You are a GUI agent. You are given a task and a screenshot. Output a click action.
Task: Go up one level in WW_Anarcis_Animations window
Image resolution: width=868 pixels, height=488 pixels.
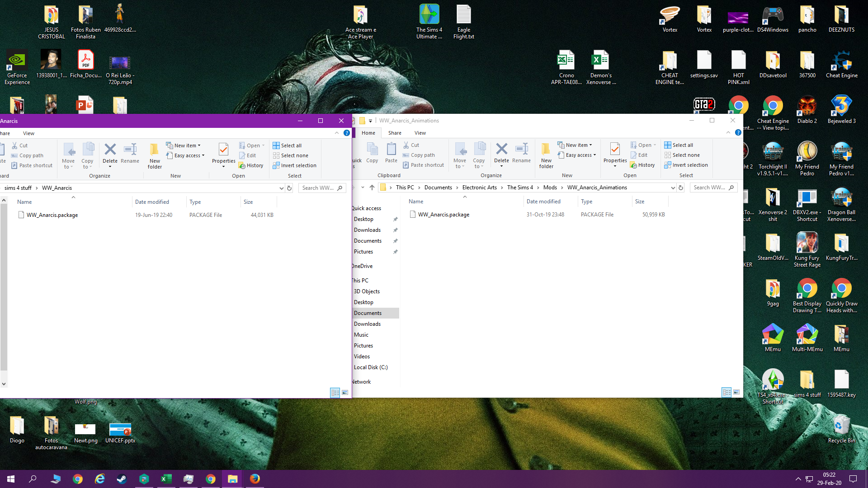point(372,188)
